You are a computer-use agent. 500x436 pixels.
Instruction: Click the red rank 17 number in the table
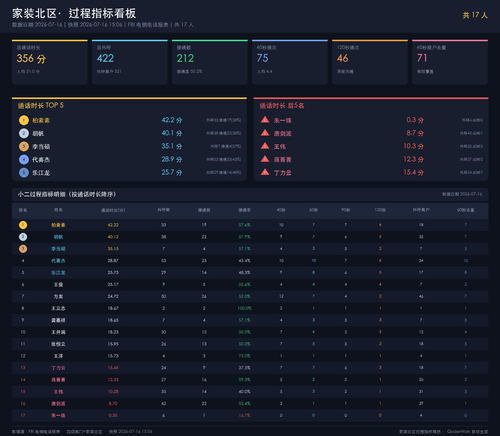23,416
